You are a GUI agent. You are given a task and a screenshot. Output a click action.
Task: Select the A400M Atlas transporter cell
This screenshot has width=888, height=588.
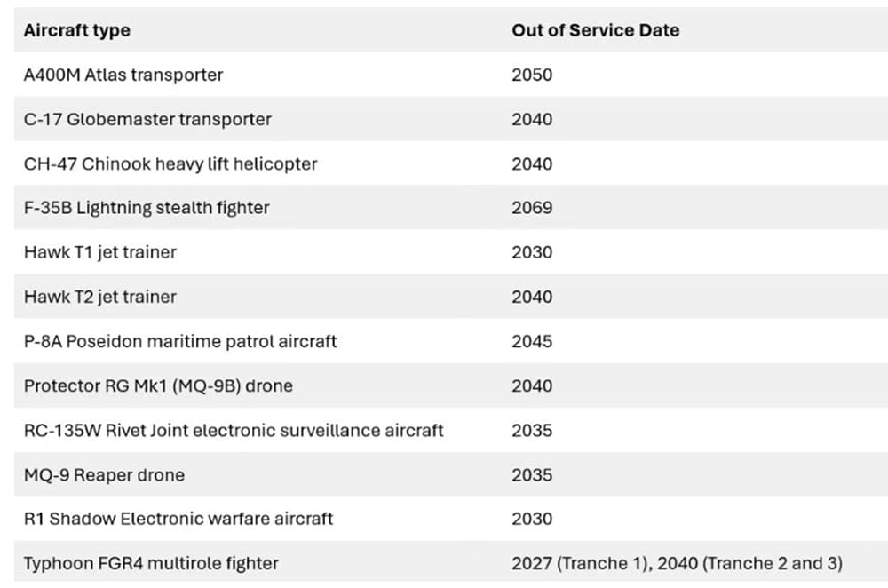pyautogui.click(x=123, y=75)
